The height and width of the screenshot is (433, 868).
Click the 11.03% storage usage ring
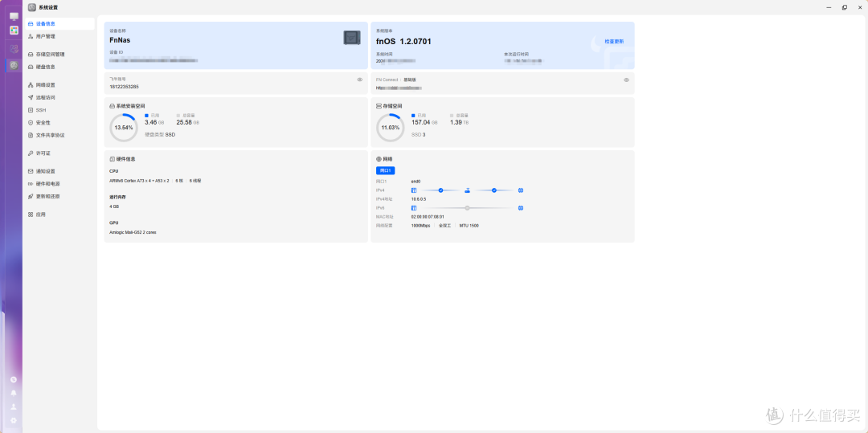pos(391,127)
